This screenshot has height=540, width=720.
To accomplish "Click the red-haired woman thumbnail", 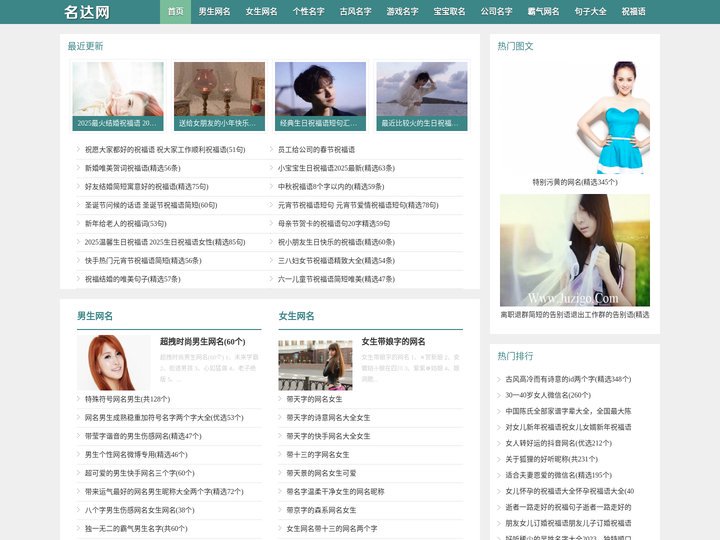I will coord(113,363).
